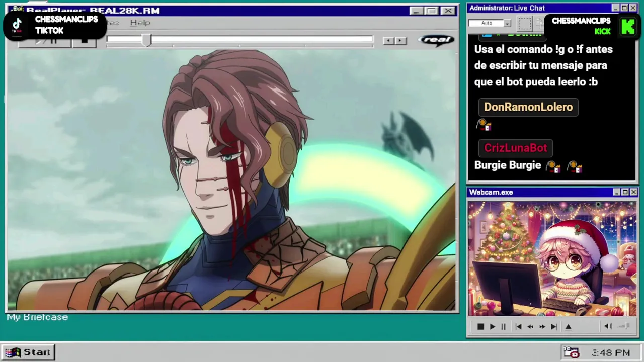Open the Auto dropdown in Live Chat
Viewport: 644px width, 362px height.
(507, 23)
